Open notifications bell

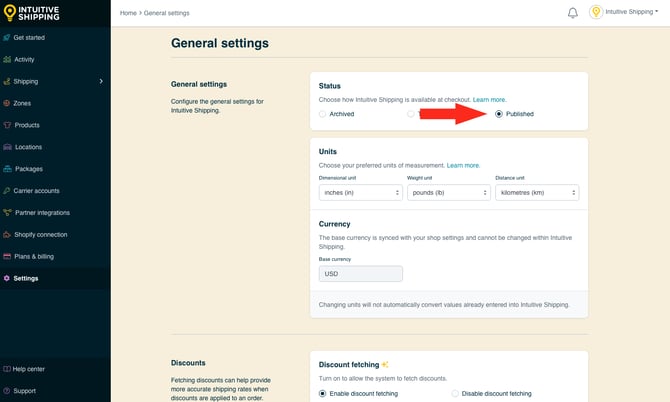pos(573,13)
